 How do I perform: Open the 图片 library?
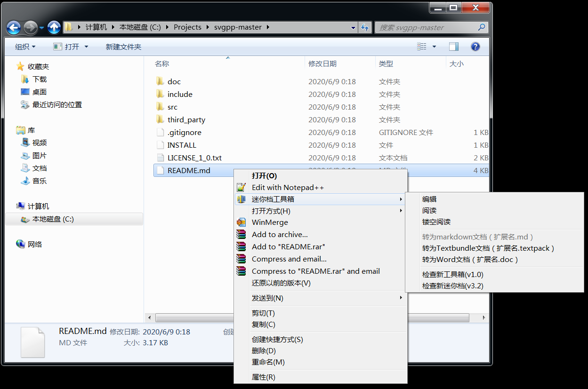pyautogui.click(x=40, y=155)
